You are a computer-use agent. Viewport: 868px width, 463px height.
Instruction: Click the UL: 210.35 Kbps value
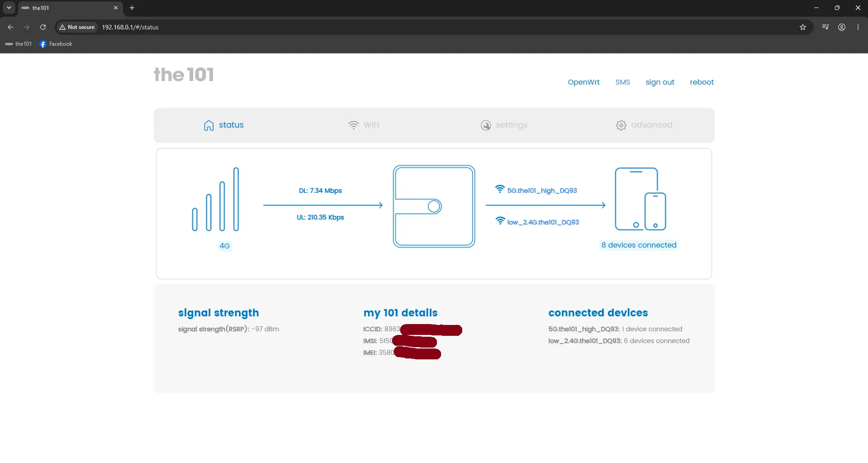pos(320,217)
